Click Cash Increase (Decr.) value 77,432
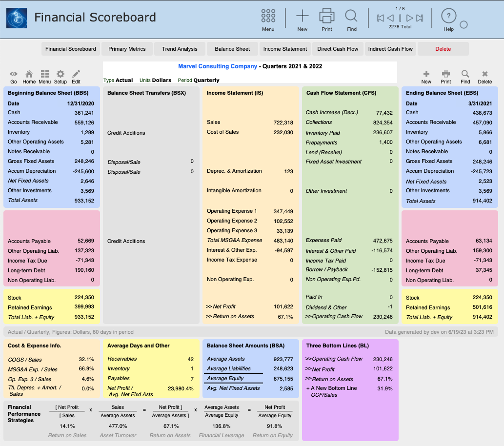This screenshot has height=446, width=504. (384, 113)
